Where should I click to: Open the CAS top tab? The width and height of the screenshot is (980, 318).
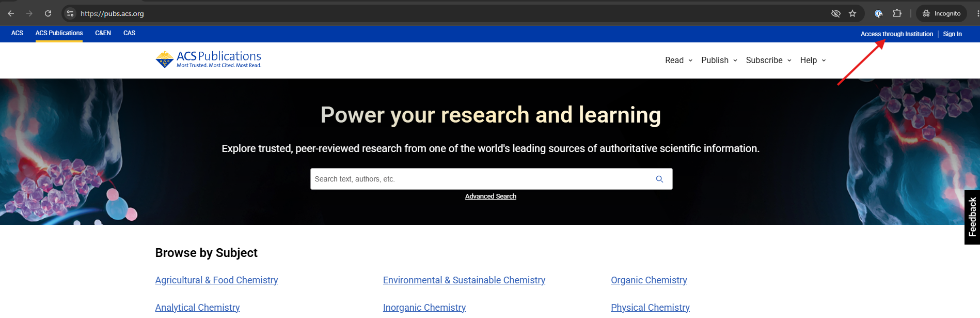(129, 33)
